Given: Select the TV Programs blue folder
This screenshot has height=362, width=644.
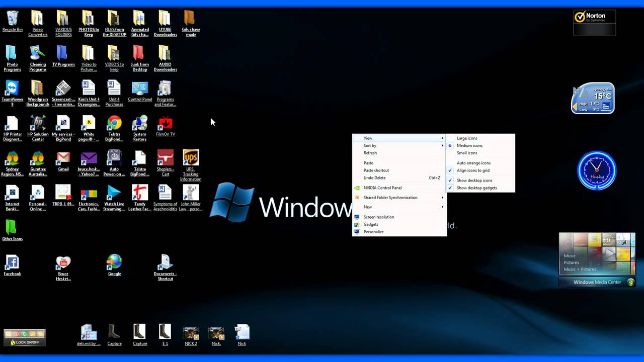Looking at the screenshot, I should click(63, 56).
